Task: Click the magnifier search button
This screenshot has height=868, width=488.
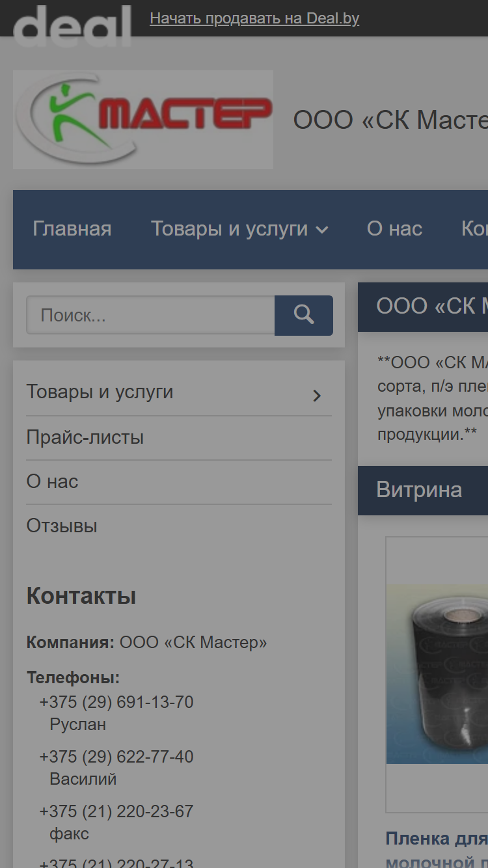Action: click(x=304, y=316)
